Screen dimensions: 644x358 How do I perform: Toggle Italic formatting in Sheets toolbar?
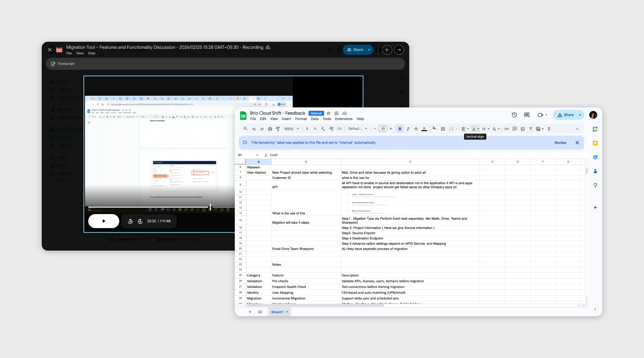pos(408,129)
